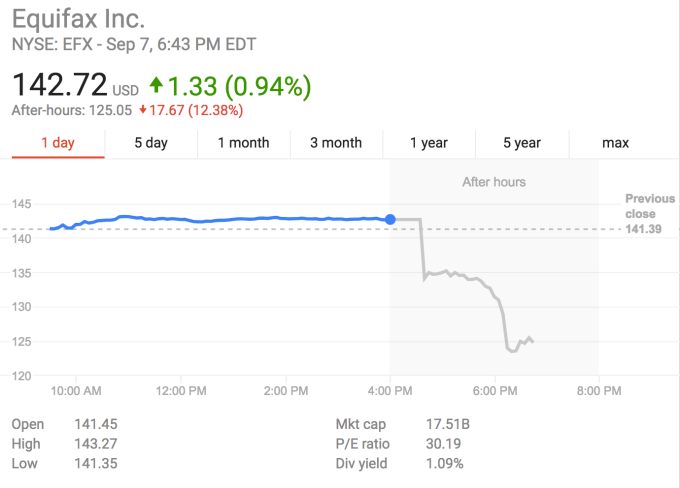Click the Equifax Inc. title
This screenshot has height=488, width=680.
(79, 18)
